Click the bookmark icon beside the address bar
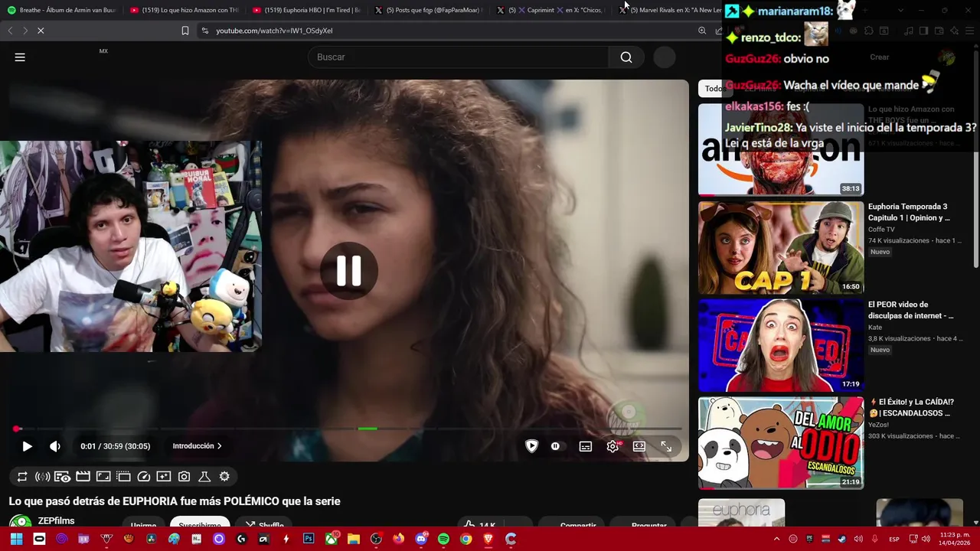Screen dimensions: 980x551 tap(185, 31)
